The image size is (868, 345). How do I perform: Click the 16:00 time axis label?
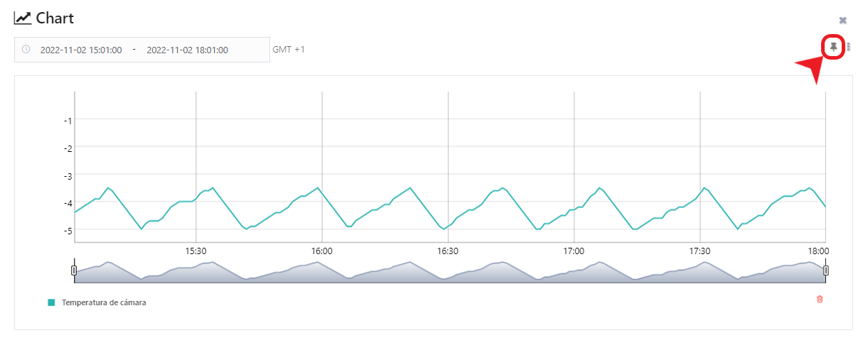coord(322,251)
